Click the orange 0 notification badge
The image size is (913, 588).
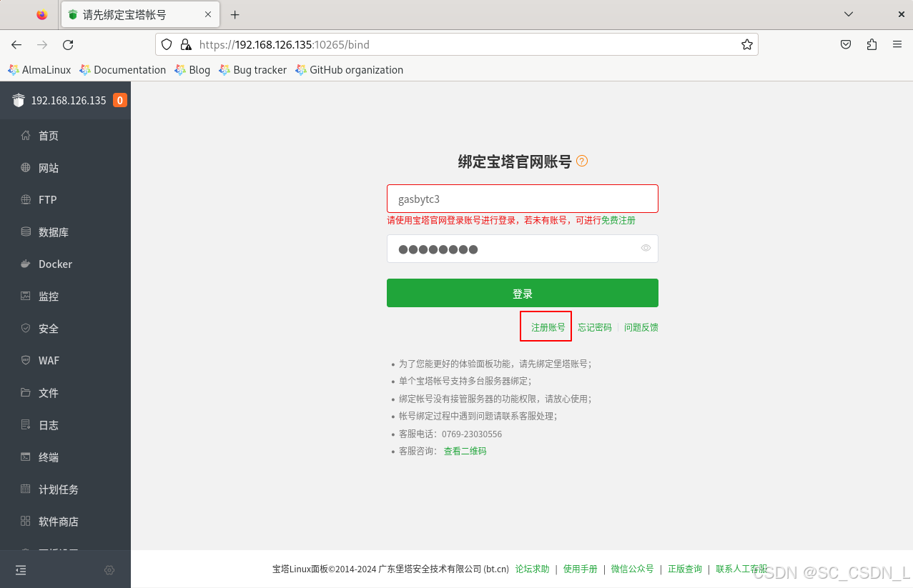click(x=120, y=101)
